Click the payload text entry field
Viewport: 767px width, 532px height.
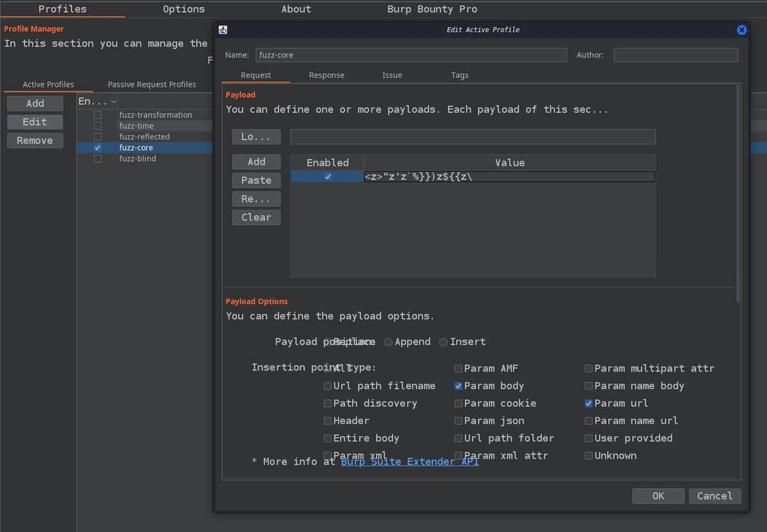472,137
